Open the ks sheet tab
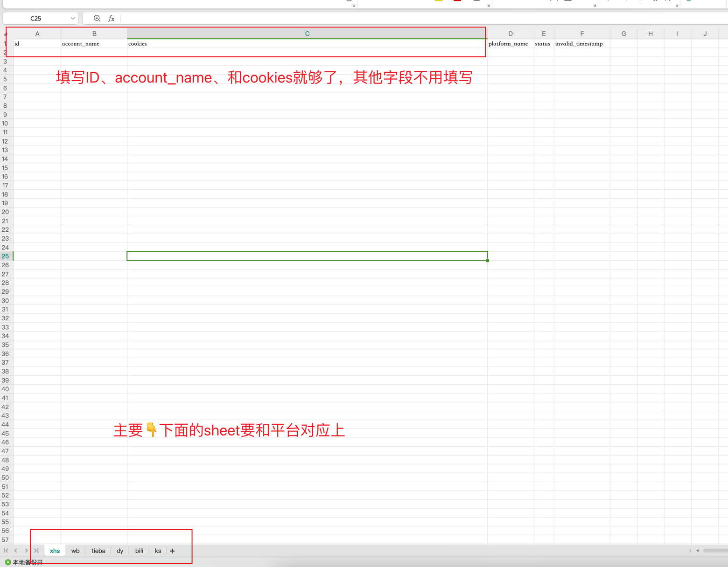This screenshot has width=728, height=567. 158,551
